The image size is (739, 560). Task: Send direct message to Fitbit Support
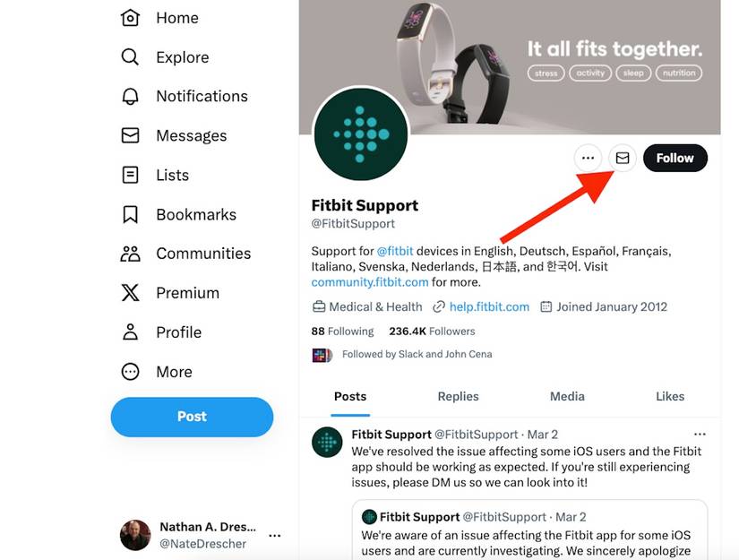(623, 159)
